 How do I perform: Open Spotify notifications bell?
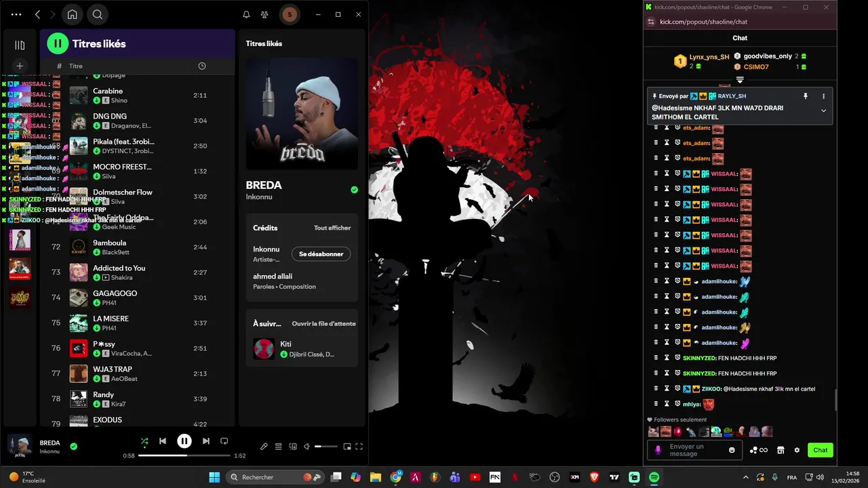246,14
